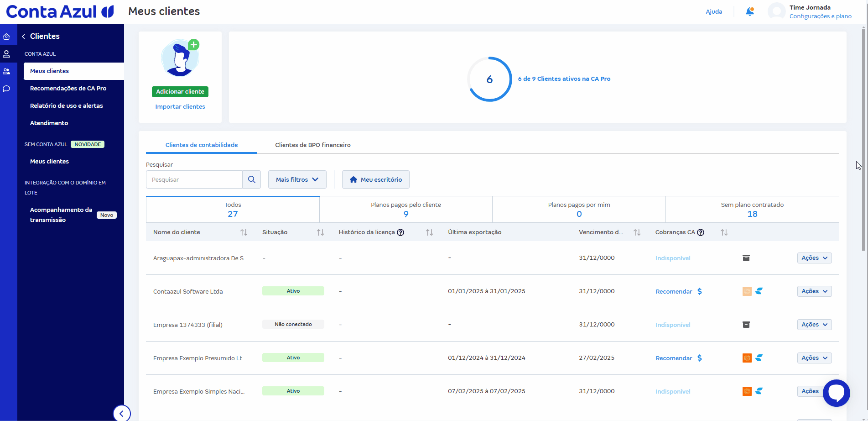Click into the Pesquisar search field
868x421 pixels.
coord(194,179)
